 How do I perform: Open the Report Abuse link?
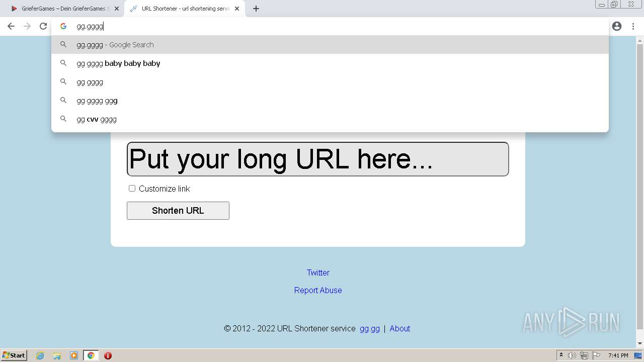coord(318,290)
